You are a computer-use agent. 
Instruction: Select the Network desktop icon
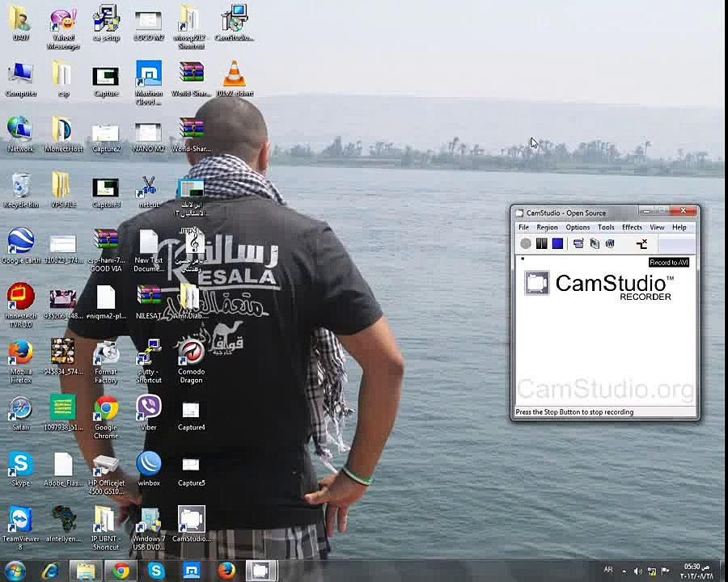[x=20, y=135]
